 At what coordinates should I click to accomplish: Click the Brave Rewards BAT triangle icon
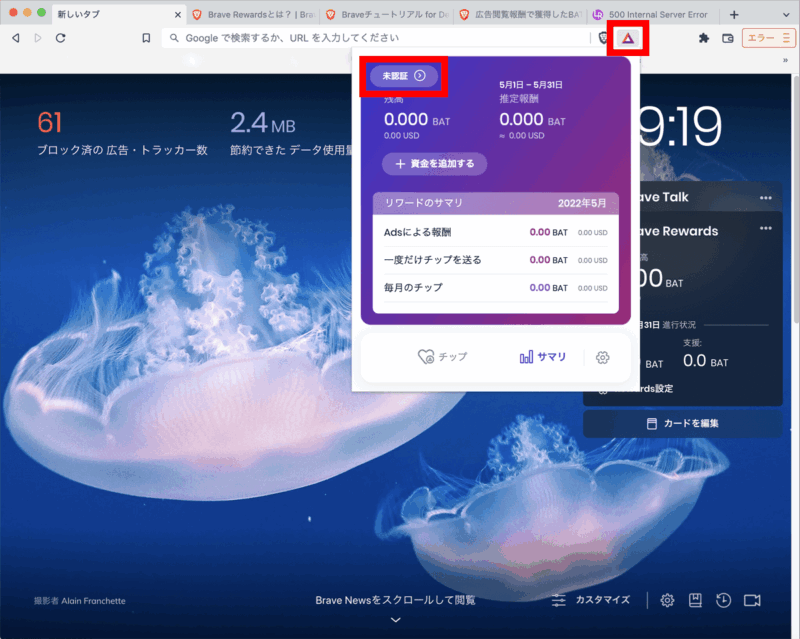tap(628, 38)
